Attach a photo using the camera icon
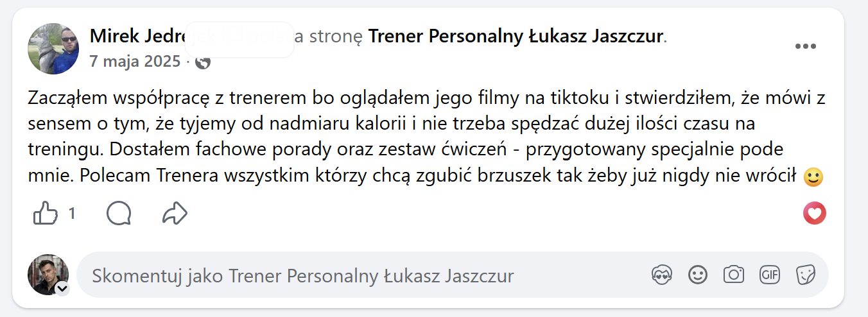868x317 pixels. pyautogui.click(x=733, y=275)
